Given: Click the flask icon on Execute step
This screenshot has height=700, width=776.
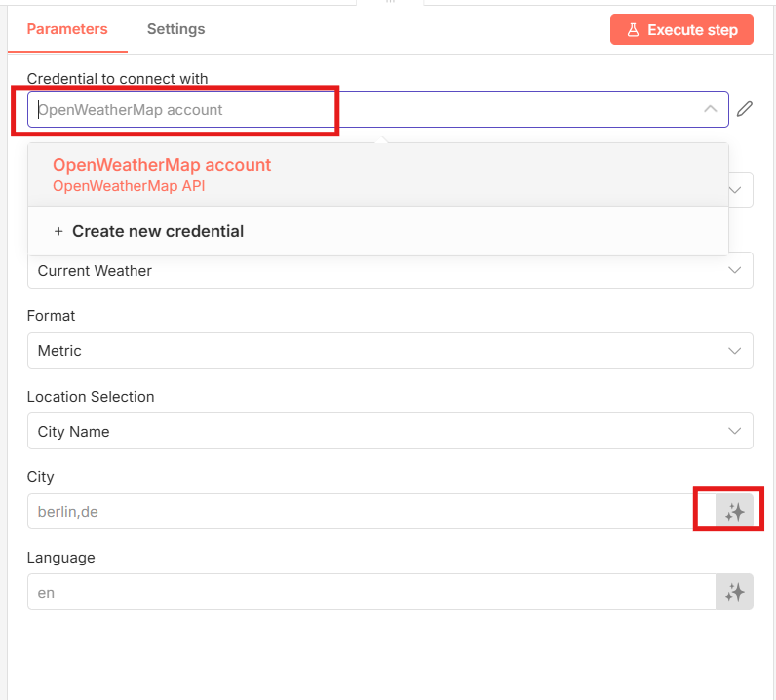Looking at the screenshot, I should click(x=633, y=29).
